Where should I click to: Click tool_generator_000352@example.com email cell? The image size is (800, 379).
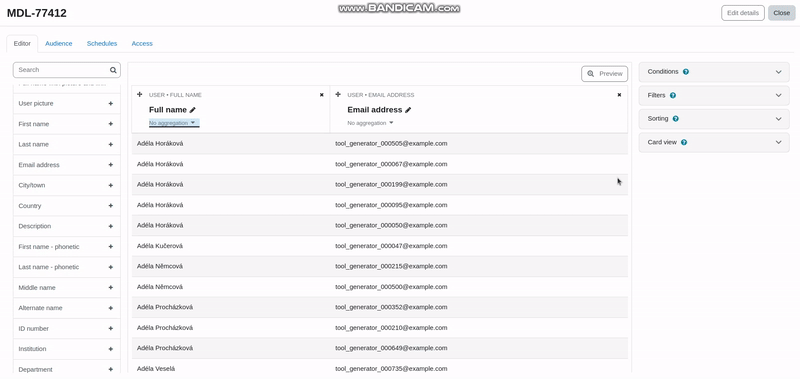pos(391,307)
